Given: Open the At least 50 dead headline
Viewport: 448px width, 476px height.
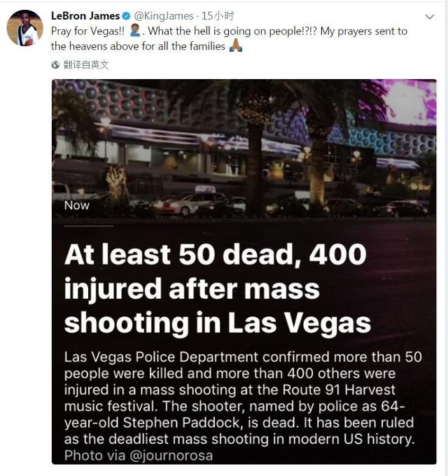Looking at the screenshot, I should tap(217, 289).
